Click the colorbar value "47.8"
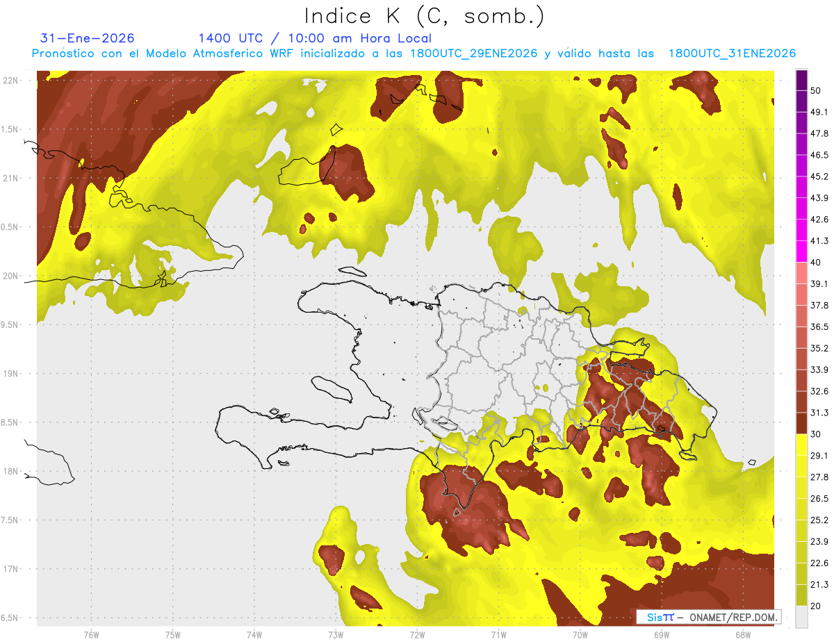Image resolution: width=834 pixels, height=644 pixels. [x=819, y=133]
